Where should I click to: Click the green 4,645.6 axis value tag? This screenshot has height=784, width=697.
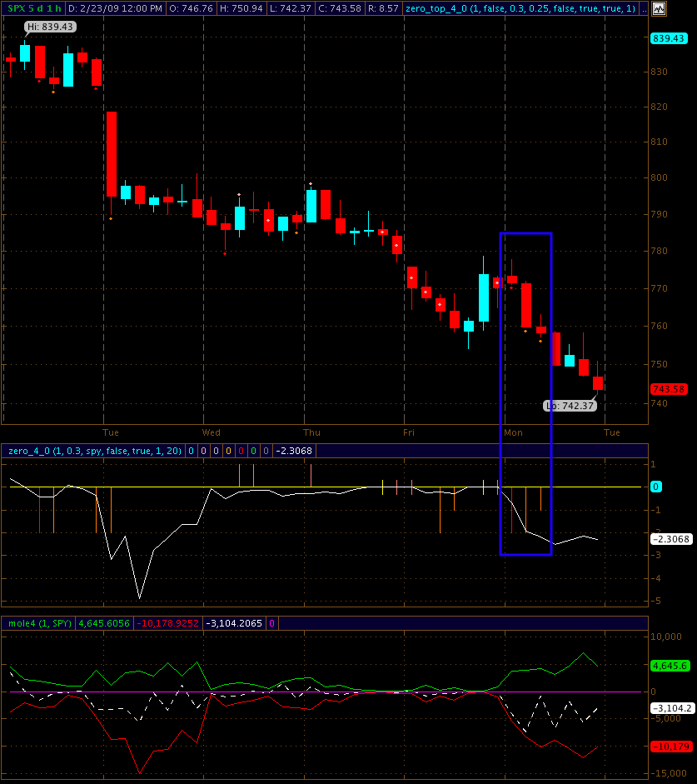point(670,666)
